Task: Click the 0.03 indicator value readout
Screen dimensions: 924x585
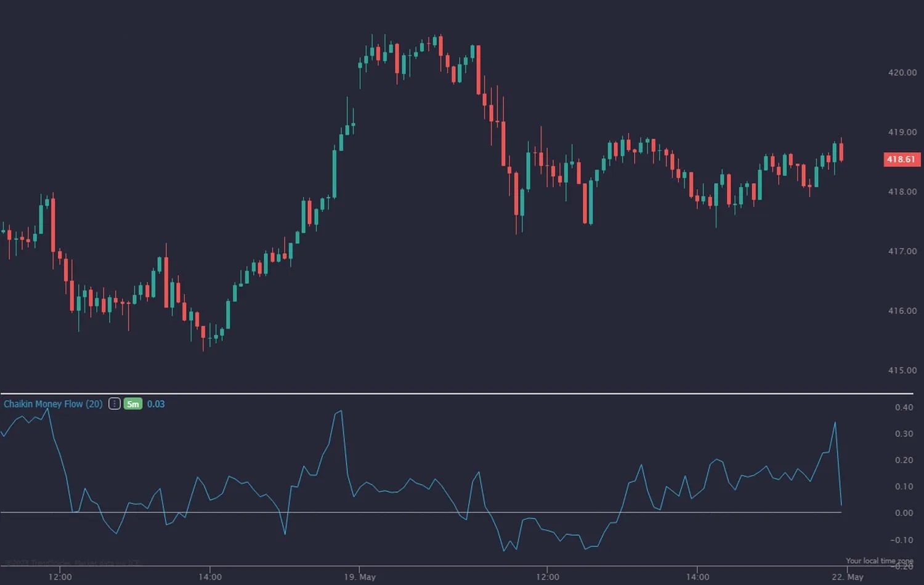Action: [x=156, y=404]
